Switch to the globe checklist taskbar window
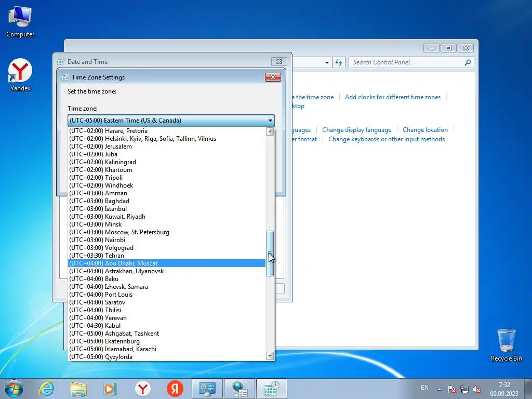 (240, 389)
